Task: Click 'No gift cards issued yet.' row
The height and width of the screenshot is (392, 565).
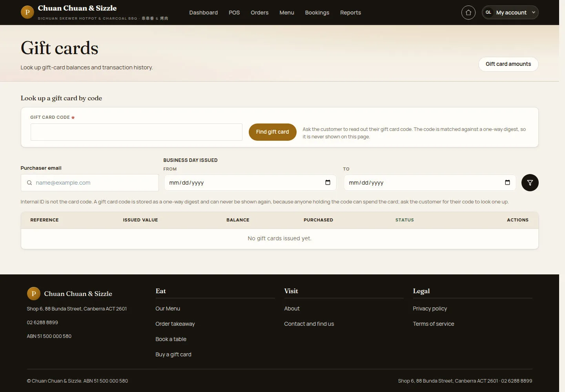Action: (279, 238)
